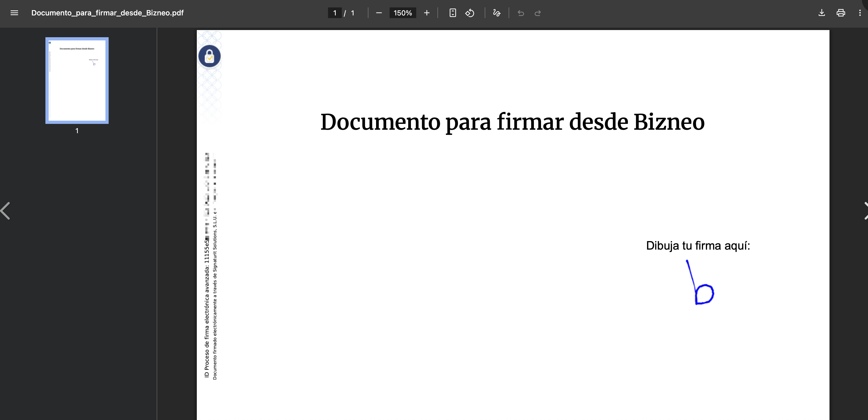Select the draw annotation tool
This screenshot has height=420, width=868.
(x=497, y=13)
